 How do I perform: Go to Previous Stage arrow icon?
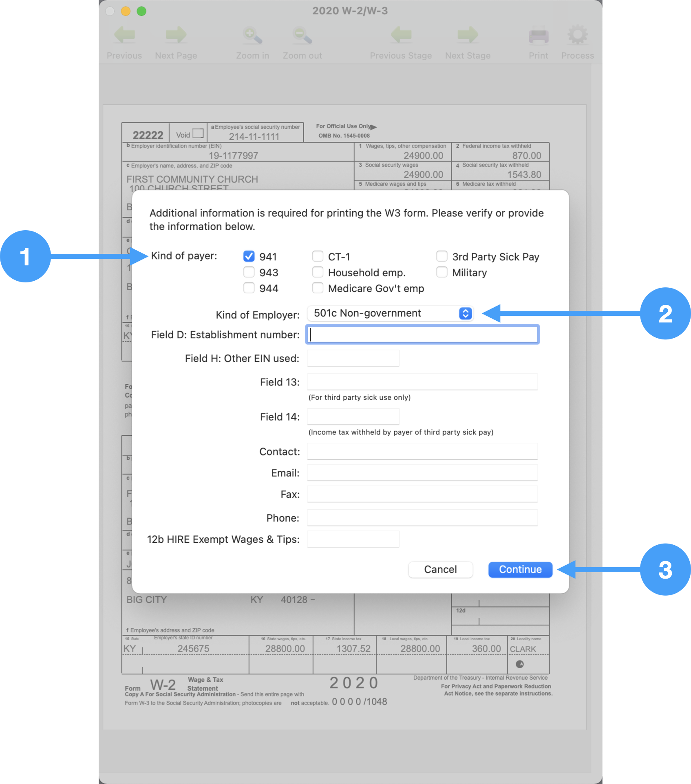point(400,35)
